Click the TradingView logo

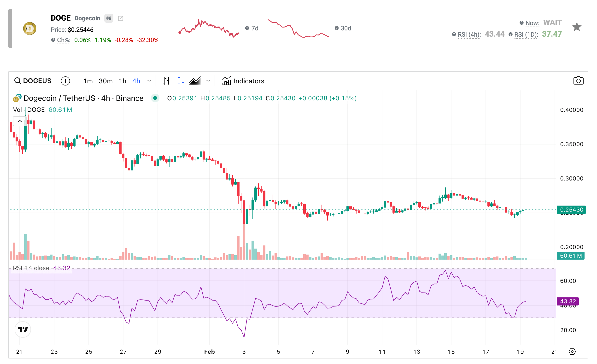coord(23,329)
